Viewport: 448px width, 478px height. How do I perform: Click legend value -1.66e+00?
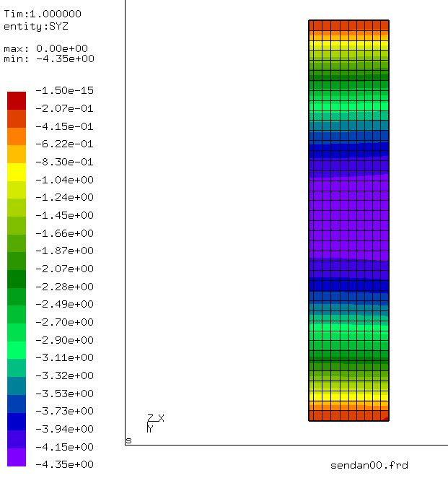64,233
